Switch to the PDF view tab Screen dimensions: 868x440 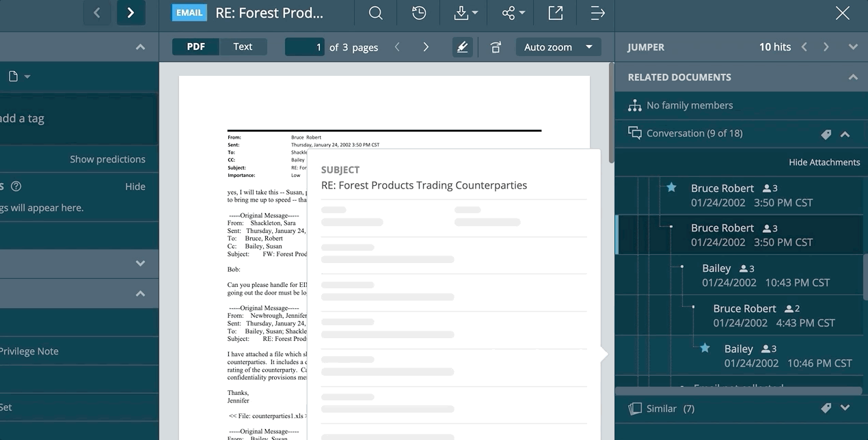pyautogui.click(x=196, y=46)
